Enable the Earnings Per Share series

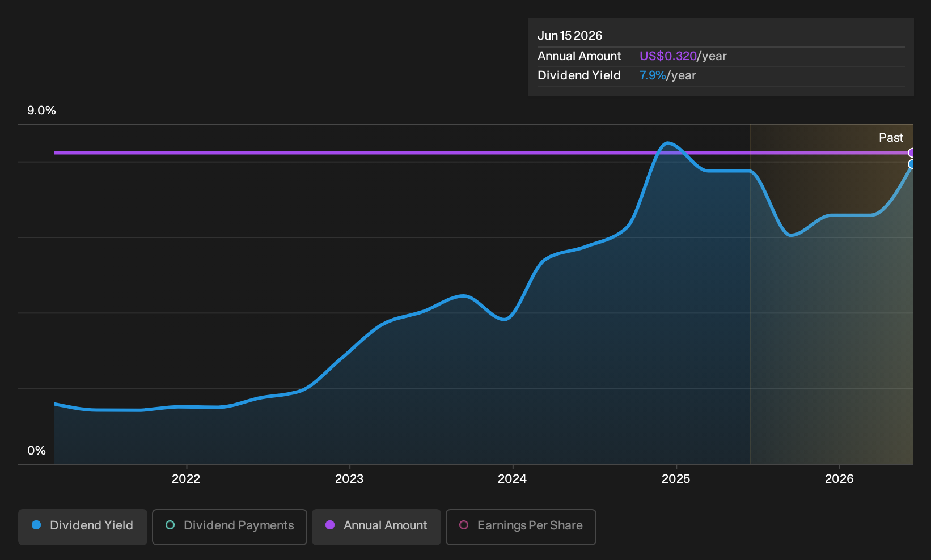pos(521,527)
